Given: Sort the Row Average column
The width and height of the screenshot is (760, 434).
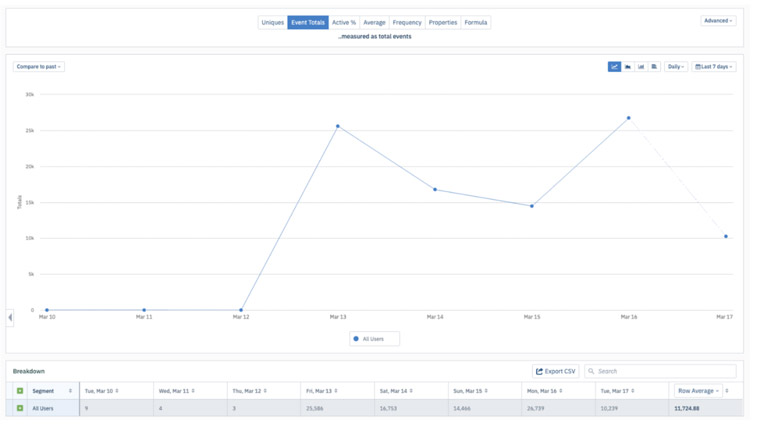Looking at the screenshot, I should [727, 391].
